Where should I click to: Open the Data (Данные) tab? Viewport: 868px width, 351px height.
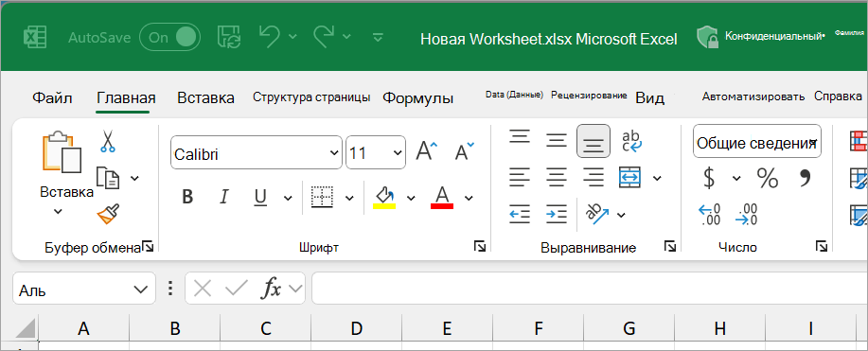(514, 95)
